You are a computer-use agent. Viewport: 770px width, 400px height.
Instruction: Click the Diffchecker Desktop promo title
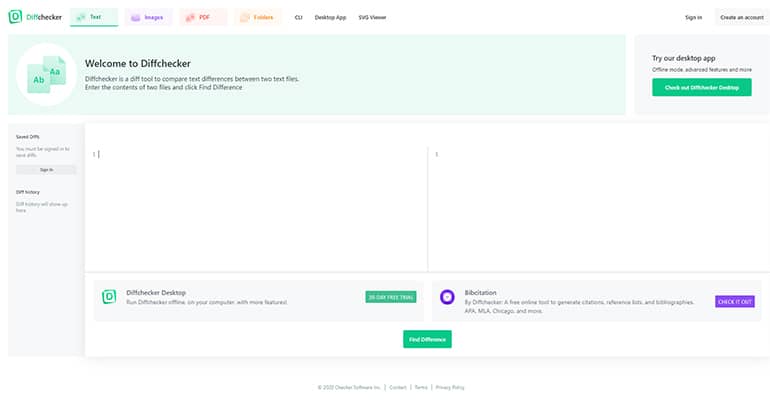pos(156,293)
